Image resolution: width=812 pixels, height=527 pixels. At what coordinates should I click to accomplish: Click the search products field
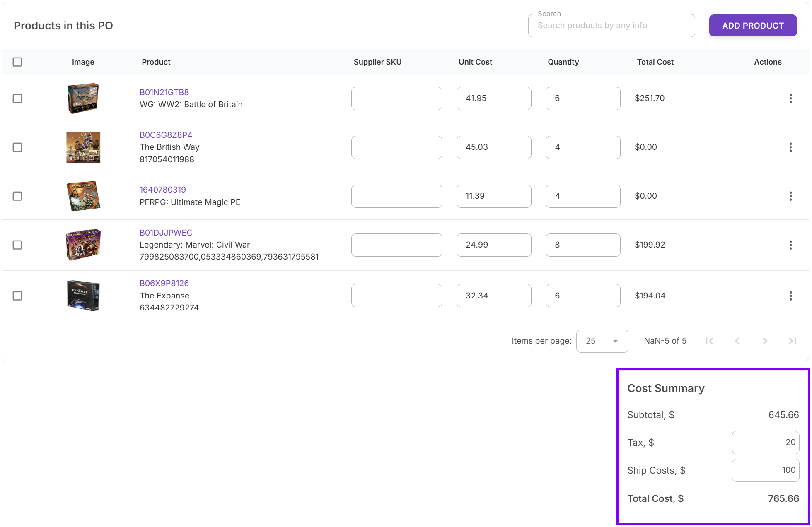pyautogui.click(x=611, y=26)
